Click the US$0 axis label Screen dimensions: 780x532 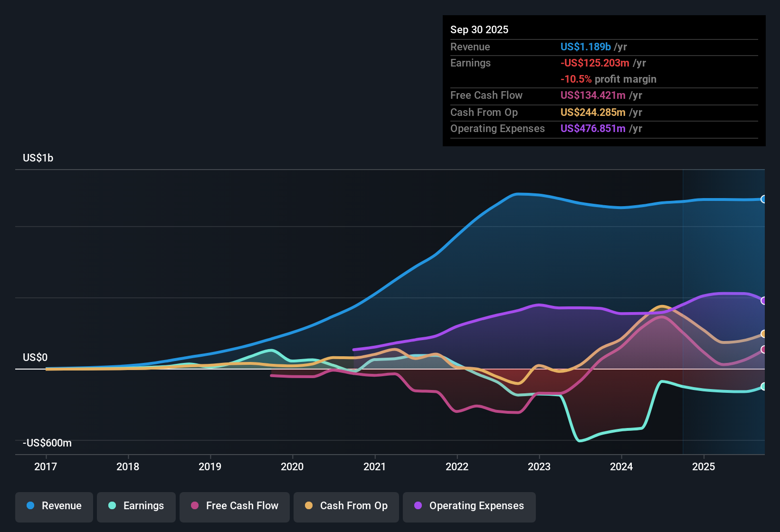35,357
